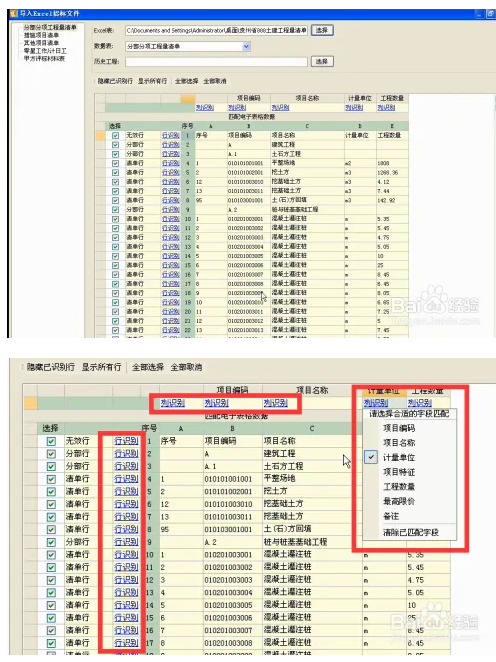Choose 最高限价 in the field-matching popup menu
Viewport: 496px width, 662px height.
point(409,502)
